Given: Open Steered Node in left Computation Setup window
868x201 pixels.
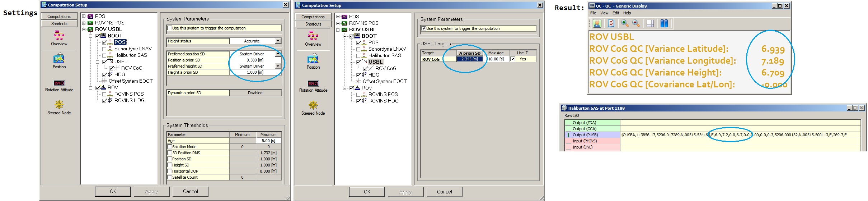Looking at the screenshot, I should (x=59, y=108).
